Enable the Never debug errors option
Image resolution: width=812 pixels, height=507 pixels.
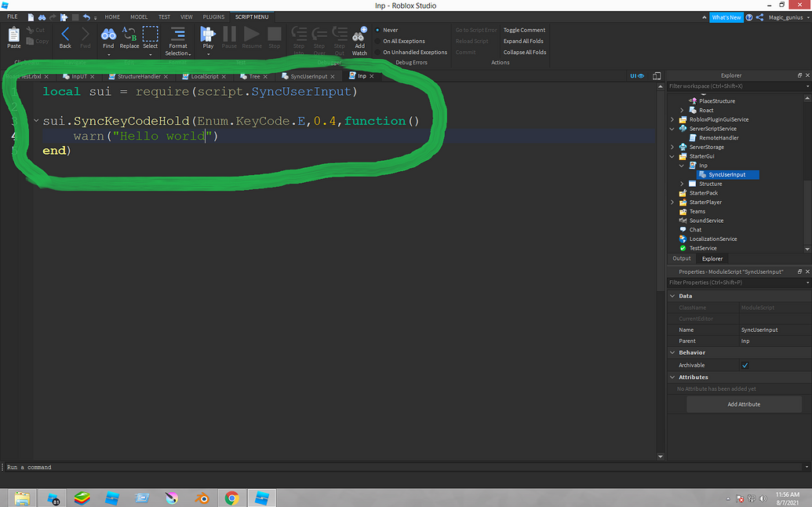(x=380, y=30)
